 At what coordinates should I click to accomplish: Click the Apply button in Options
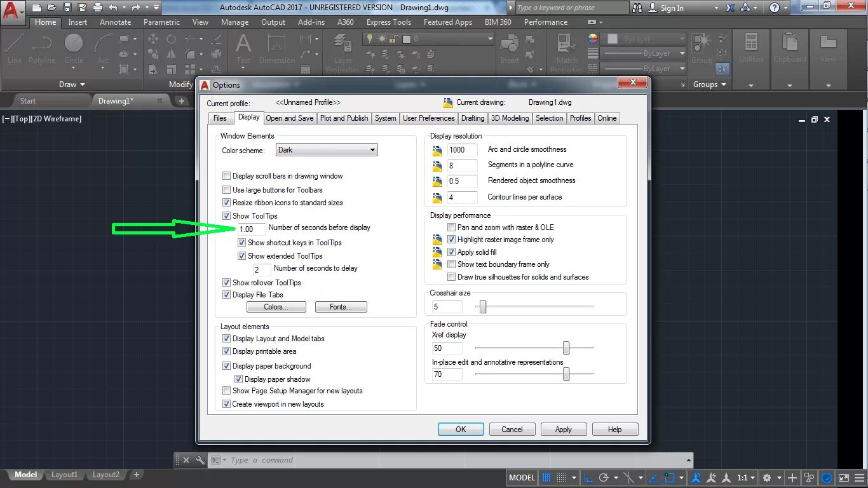pyautogui.click(x=564, y=430)
